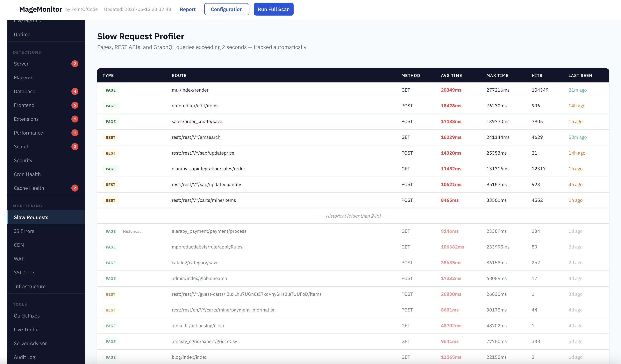Navigate to Infrastructure

46,286
